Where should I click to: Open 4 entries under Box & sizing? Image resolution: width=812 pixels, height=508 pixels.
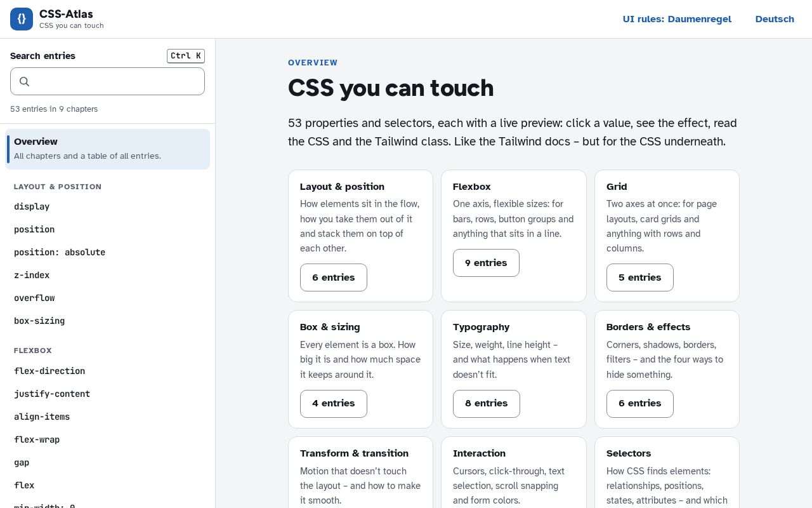coord(334,404)
